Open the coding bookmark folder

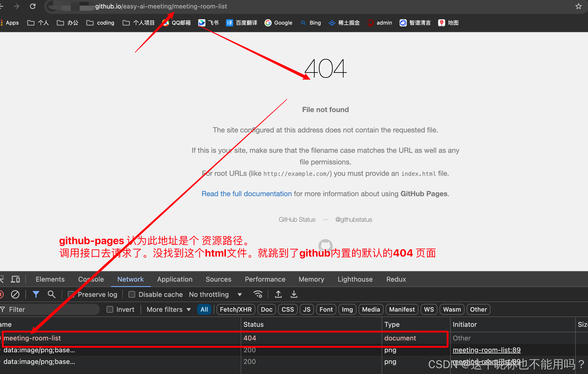(100, 23)
